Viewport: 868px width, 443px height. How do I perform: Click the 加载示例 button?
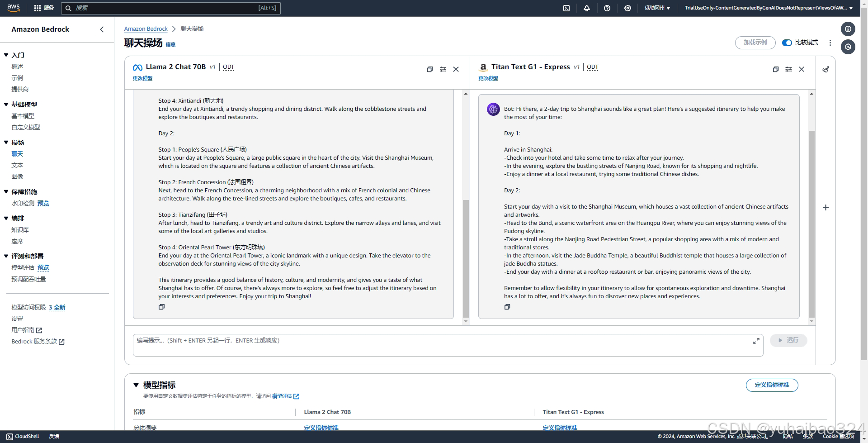(x=755, y=43)
